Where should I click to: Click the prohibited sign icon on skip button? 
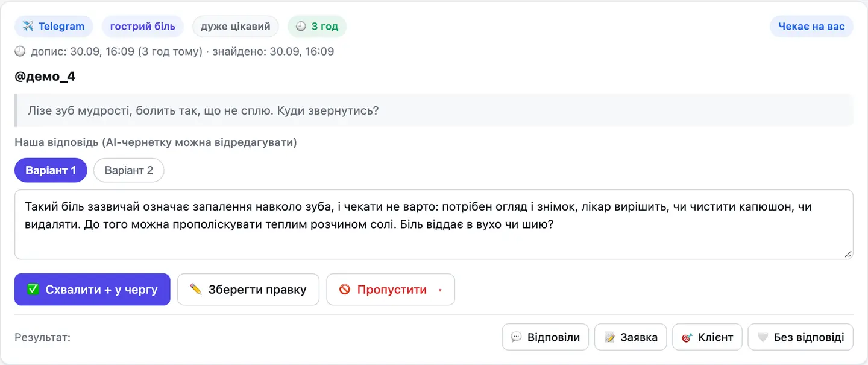click(x=345, y=290)
